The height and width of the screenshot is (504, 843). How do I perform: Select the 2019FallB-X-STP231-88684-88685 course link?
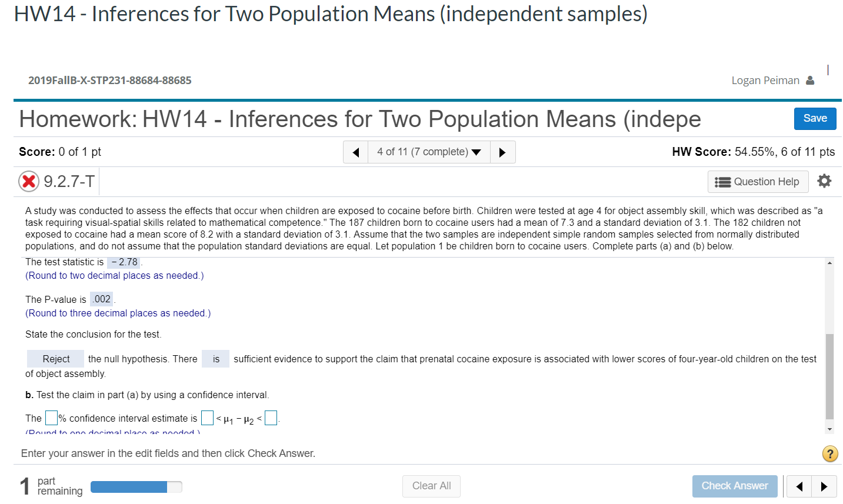pos(109,81)
